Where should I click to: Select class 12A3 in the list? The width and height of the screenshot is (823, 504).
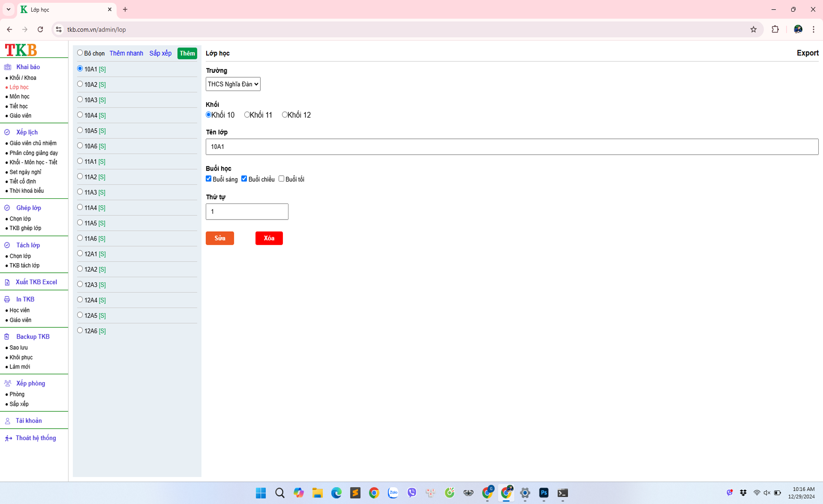click(x=80, y=284)
